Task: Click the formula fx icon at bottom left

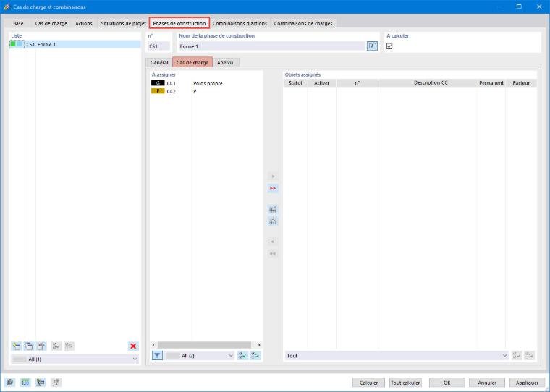Action: click(x=56, y=382)
